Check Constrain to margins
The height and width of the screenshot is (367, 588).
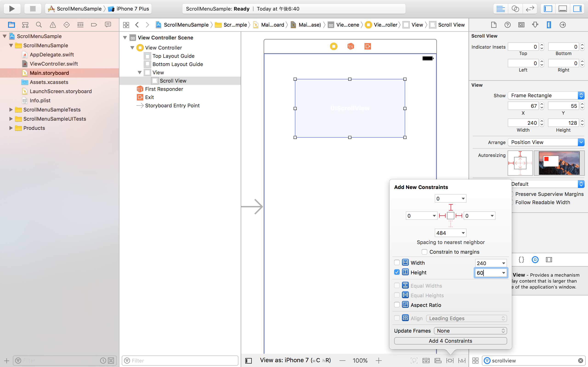(424, 252)
